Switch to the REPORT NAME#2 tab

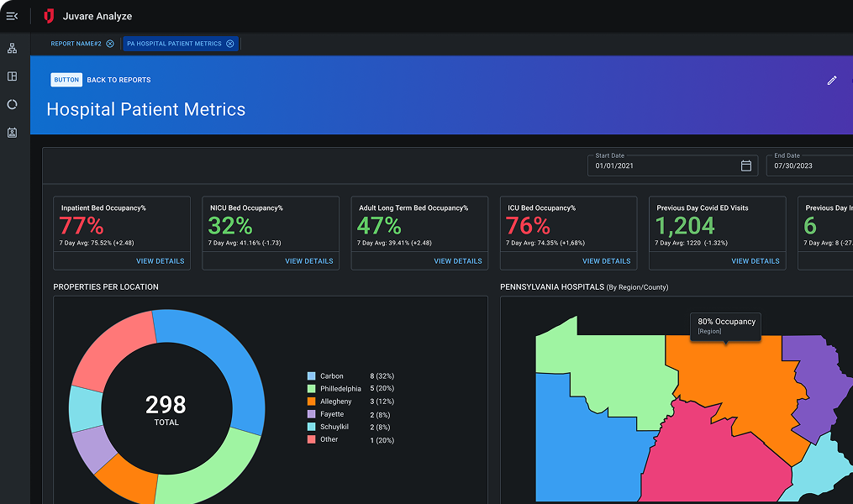[x=76, y=44]
